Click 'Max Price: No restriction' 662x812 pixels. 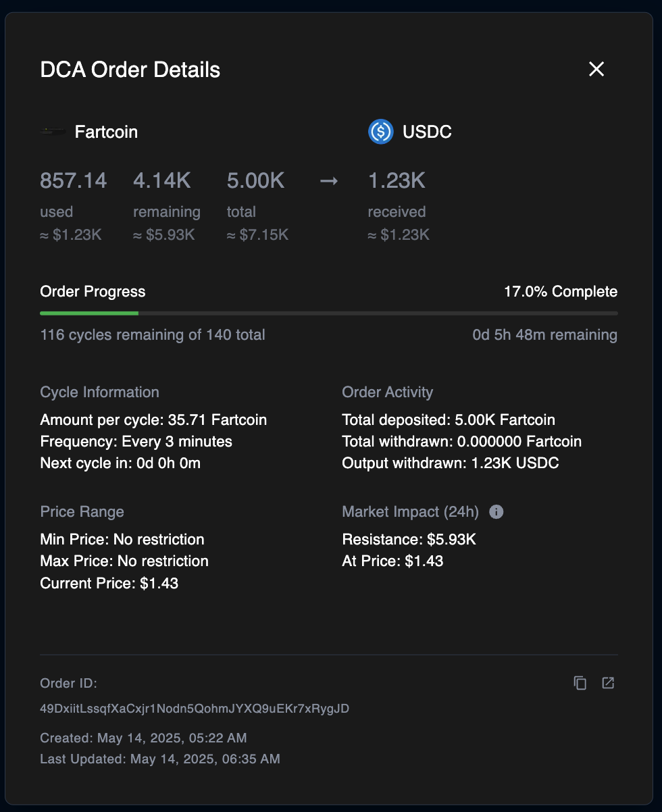tap(124, 561)
